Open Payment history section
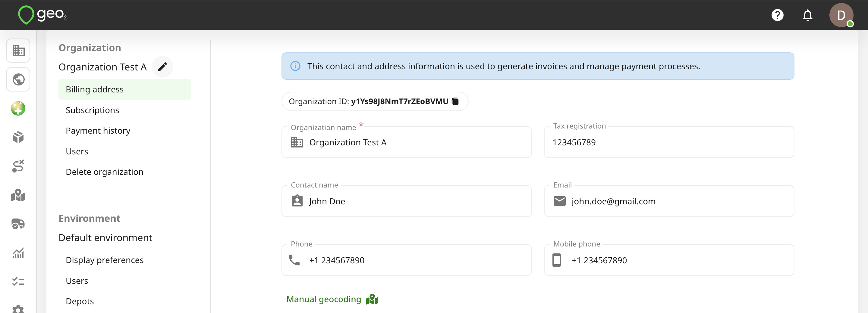The image size is (868, 313). [x=98, y=131]
